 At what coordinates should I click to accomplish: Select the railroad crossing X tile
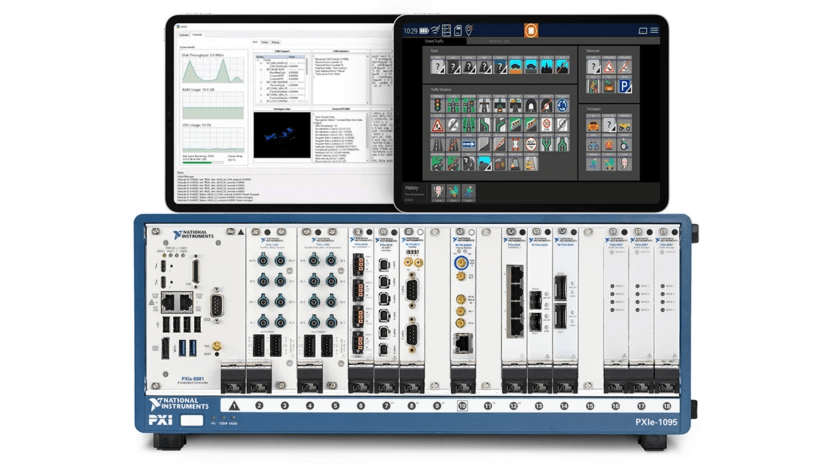coord(516,144)
